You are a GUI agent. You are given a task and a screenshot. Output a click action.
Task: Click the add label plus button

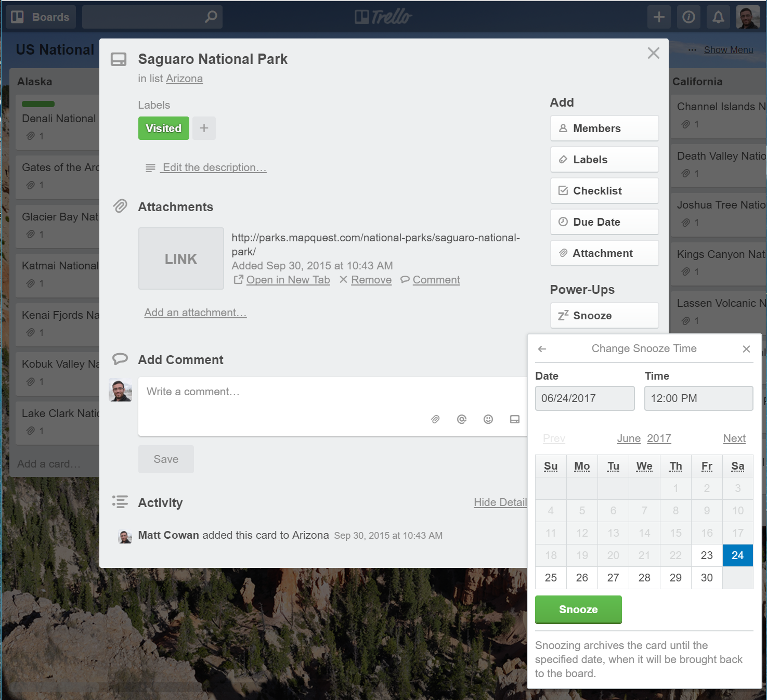[x=204, y=128]
